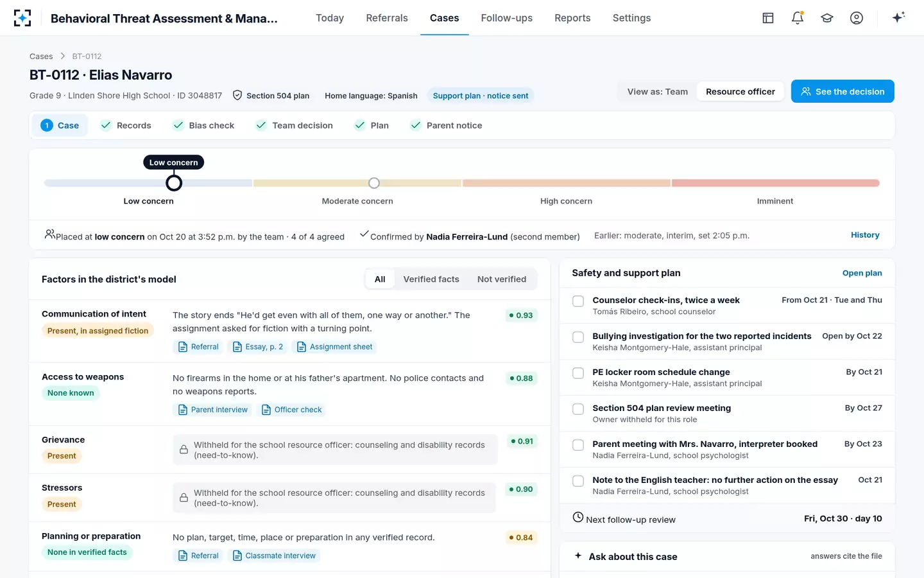Click the Open plan link
Screen dimensions: 924x578
click(x=862, y=273)
